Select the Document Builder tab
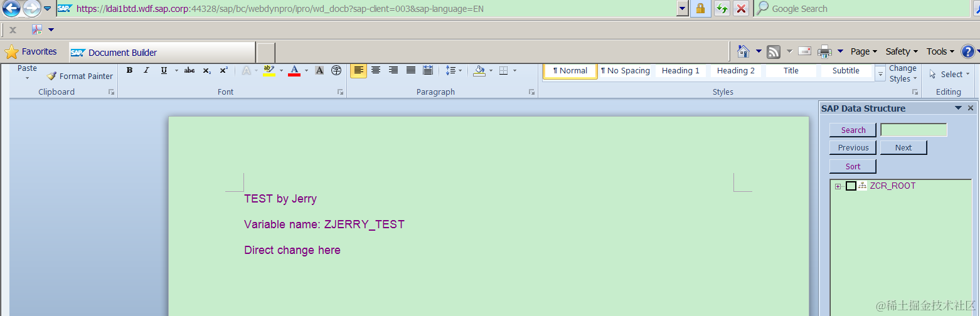 (x=162, y=53)
